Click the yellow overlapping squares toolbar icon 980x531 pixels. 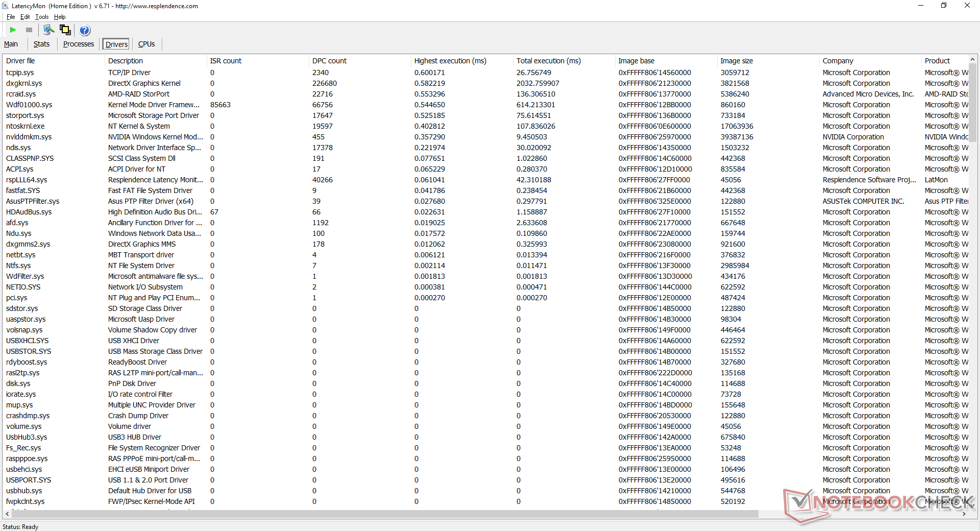[65, 30]
